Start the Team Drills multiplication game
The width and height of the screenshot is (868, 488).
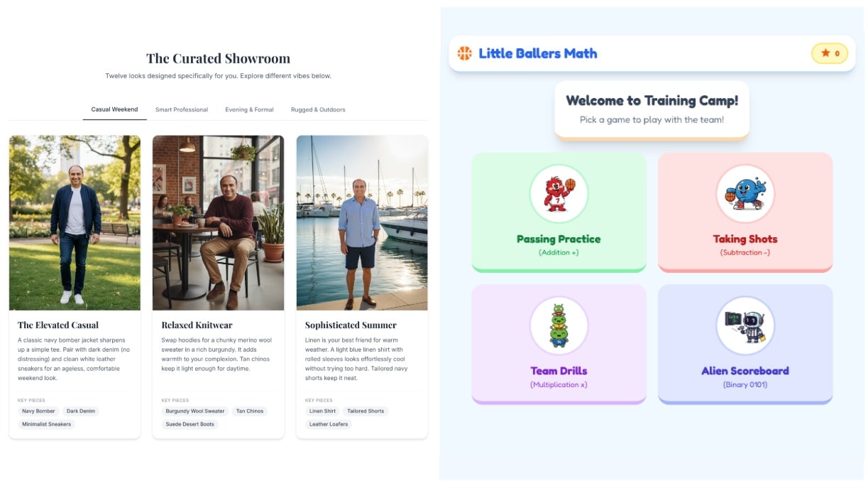[559, 344]
